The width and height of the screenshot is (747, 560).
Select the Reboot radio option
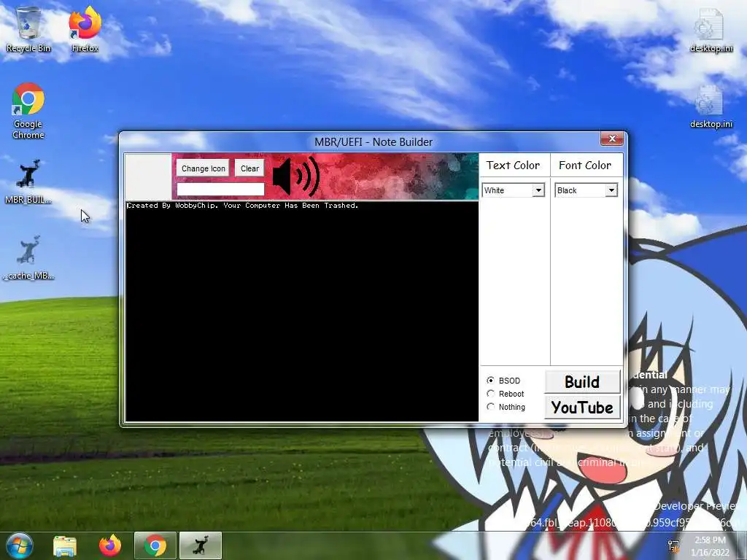click(x=506, y=394)
